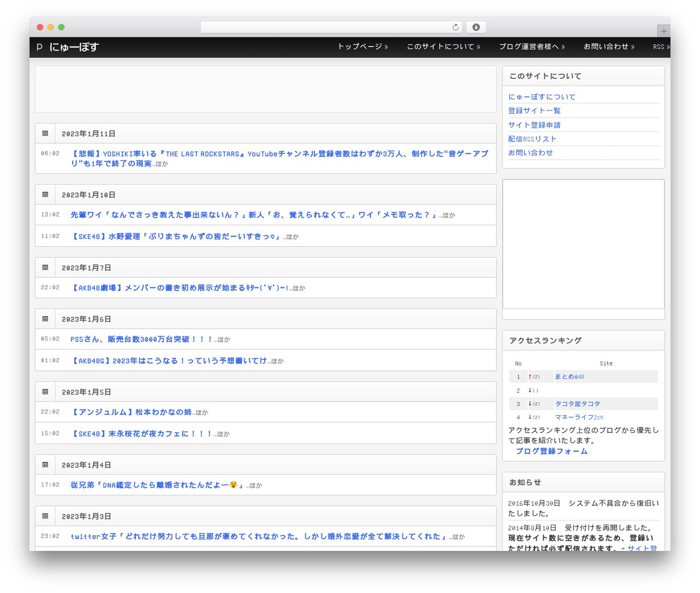Open the にゅーぽすについて sidebar link
700x593 pixels.
click(x=542, y=97)
